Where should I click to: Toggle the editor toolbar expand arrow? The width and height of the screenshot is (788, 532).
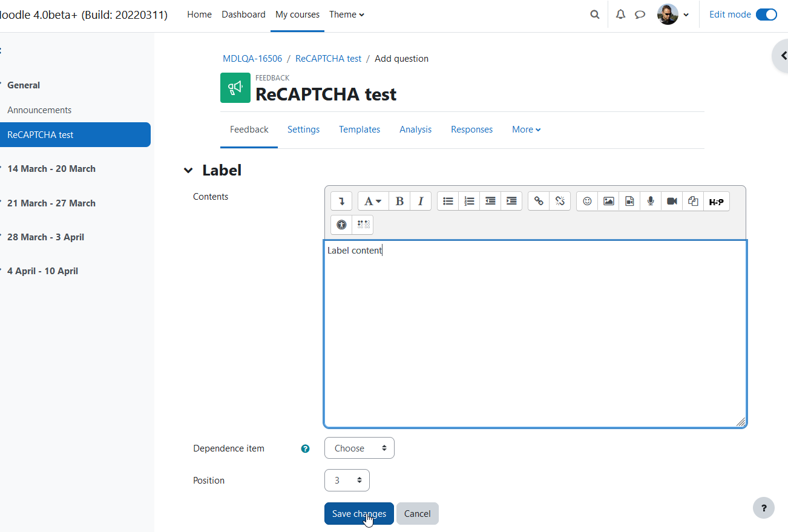pyautogui.click(x=341, y=201)
